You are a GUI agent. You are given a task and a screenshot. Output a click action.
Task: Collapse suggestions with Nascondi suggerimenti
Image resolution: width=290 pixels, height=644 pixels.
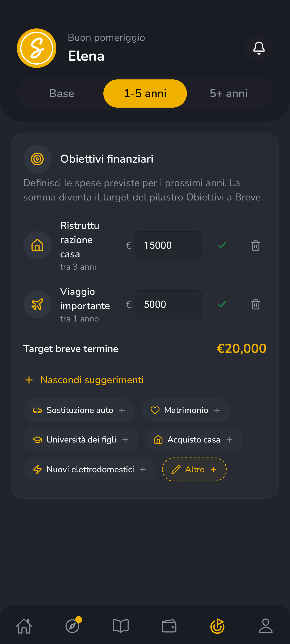(84, 380)
